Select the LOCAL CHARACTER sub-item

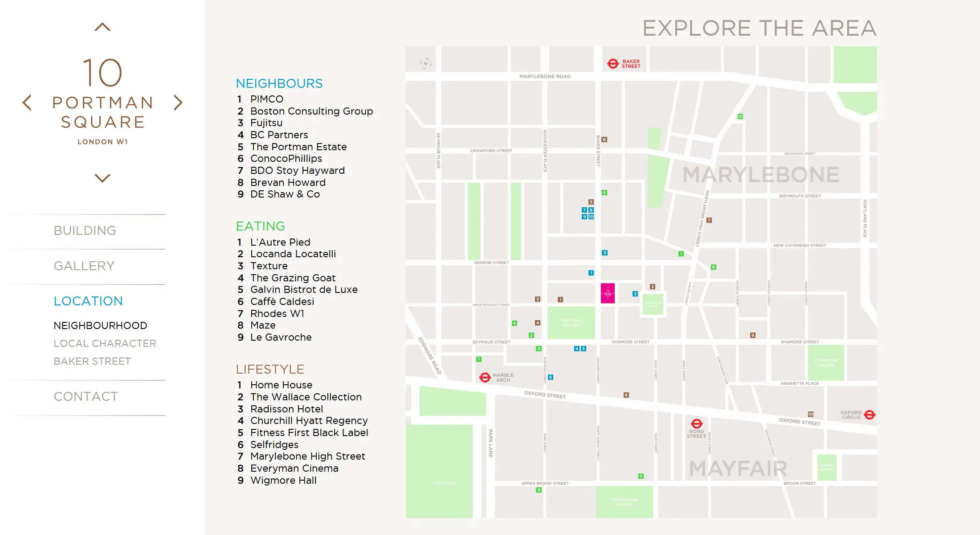coord(105,343)
